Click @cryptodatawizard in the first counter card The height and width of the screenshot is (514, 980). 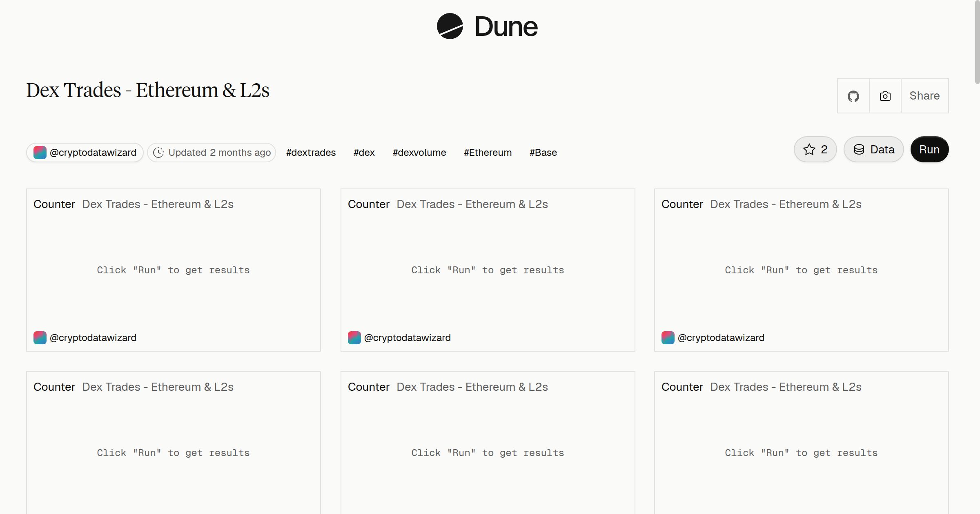(93, 338)
